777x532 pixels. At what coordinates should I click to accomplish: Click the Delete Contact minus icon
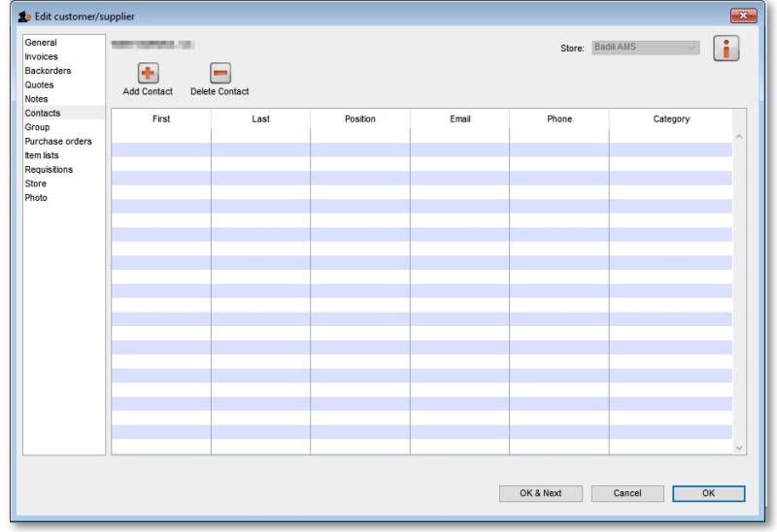220,73
